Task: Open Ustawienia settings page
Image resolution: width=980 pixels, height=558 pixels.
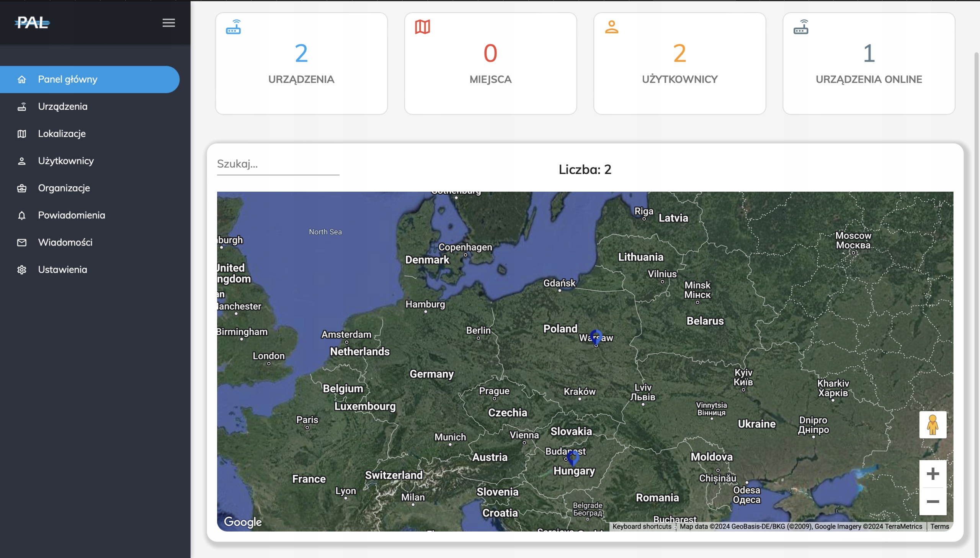Action: (62, 269)
